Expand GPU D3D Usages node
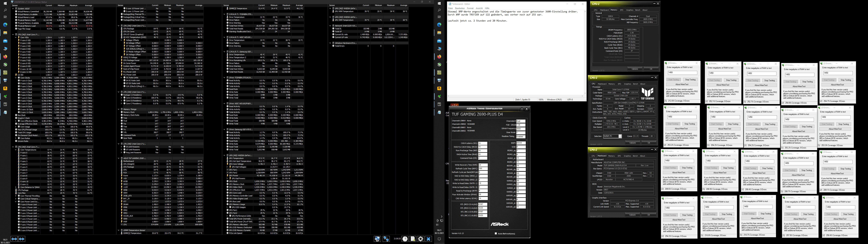 [x=228, y=207]
